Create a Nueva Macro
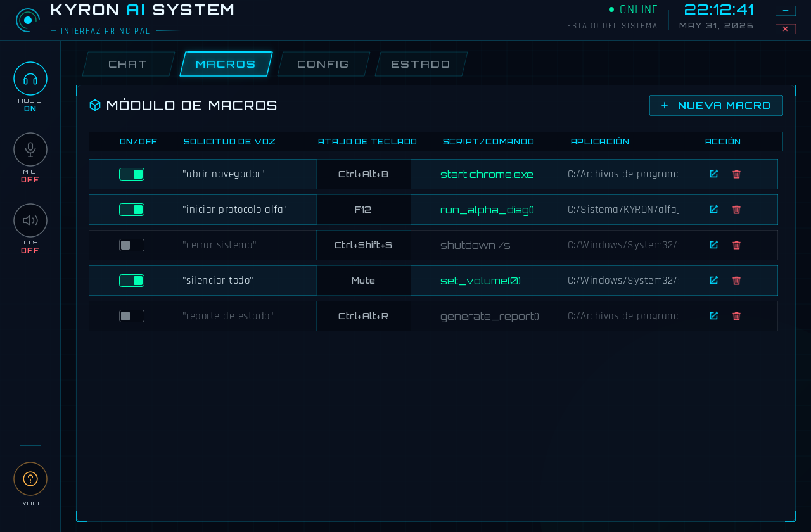 click(x=716, y=105)
